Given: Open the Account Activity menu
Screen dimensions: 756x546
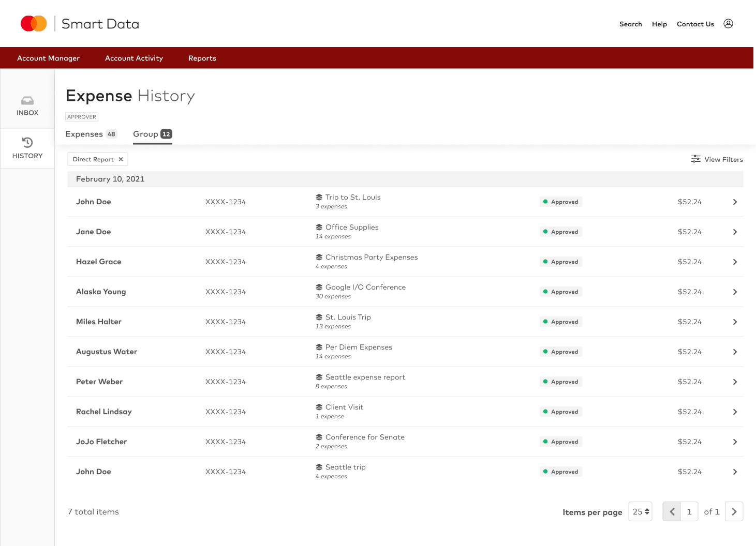Looking at the screenshot, I should coord(134,58).
